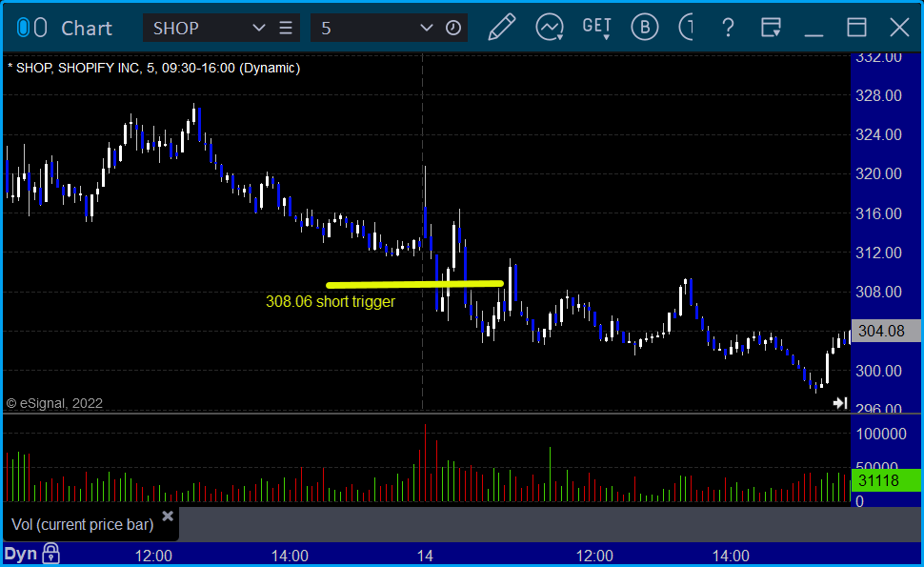This screenshot has width=924, height=567.
Task: Open the SHOP symbol dropdown arrow
Action: [x=258, y=28]
